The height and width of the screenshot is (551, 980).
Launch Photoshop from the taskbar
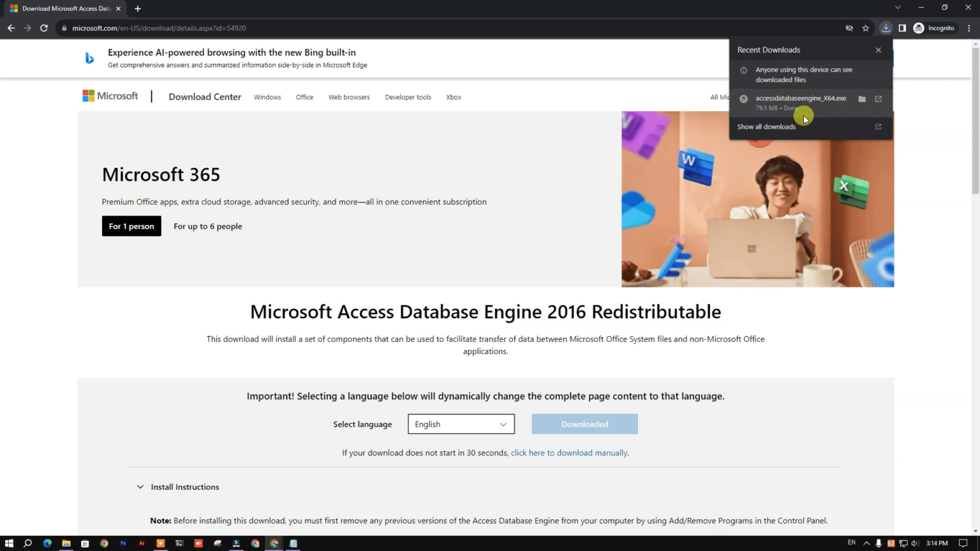click(122, 543)
